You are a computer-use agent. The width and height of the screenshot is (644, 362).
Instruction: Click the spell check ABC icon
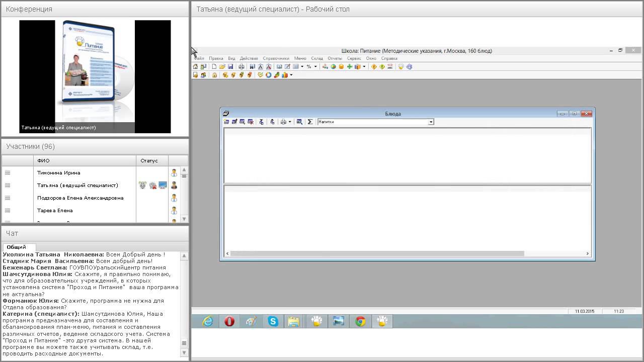[x=390, y=66]
